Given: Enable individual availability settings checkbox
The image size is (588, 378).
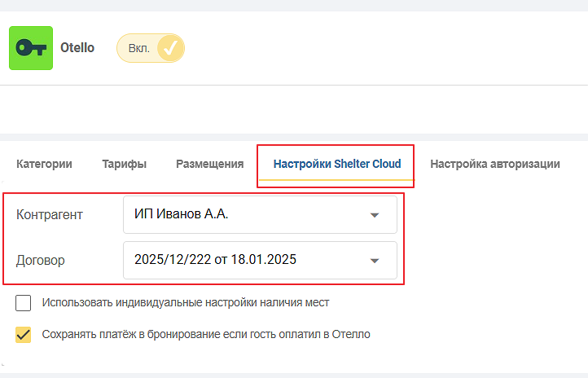Looking at the screenshot, I should pyautogui.click(x=24, y=302).
